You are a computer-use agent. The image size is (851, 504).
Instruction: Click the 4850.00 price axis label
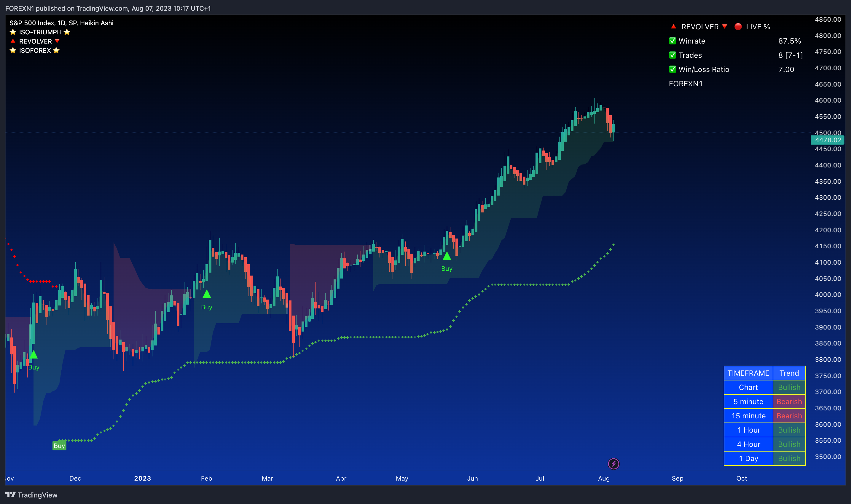pyautogui.click(x=828, y=19)
